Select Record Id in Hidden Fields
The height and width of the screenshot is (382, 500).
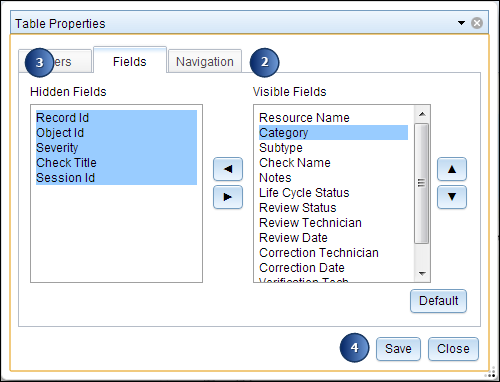[x=116, y=118]
